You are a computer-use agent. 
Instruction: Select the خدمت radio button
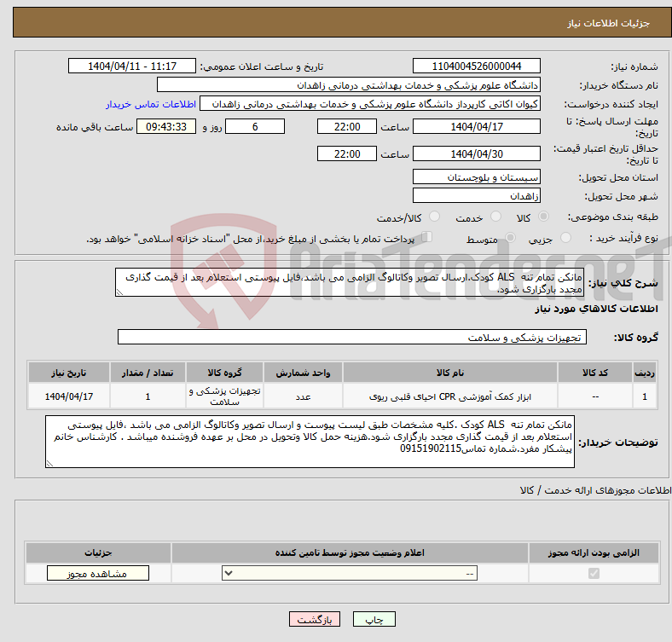pyautogui.click(x=495, y=217)
